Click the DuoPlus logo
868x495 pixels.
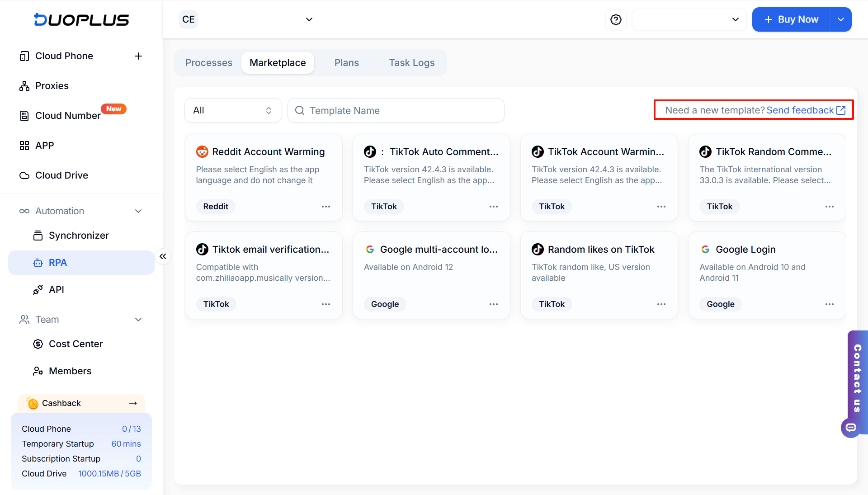pyautogui.click(x=81, y=19)
